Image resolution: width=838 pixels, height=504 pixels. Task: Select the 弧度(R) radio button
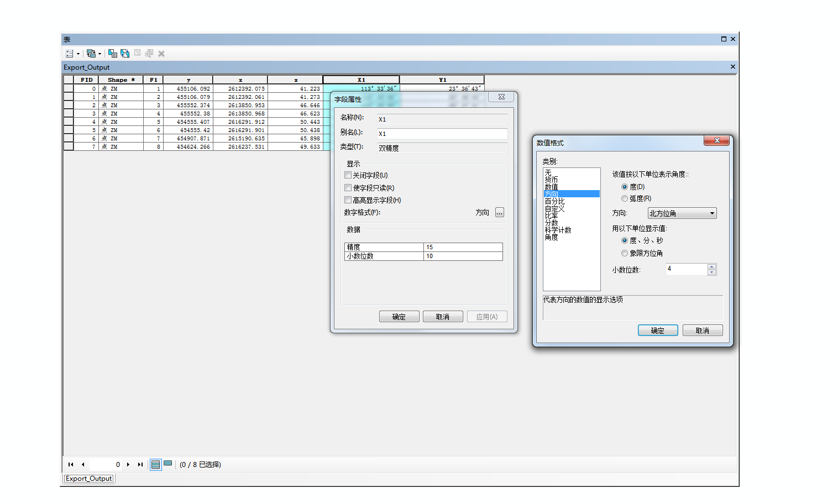[x=625, y=198]
